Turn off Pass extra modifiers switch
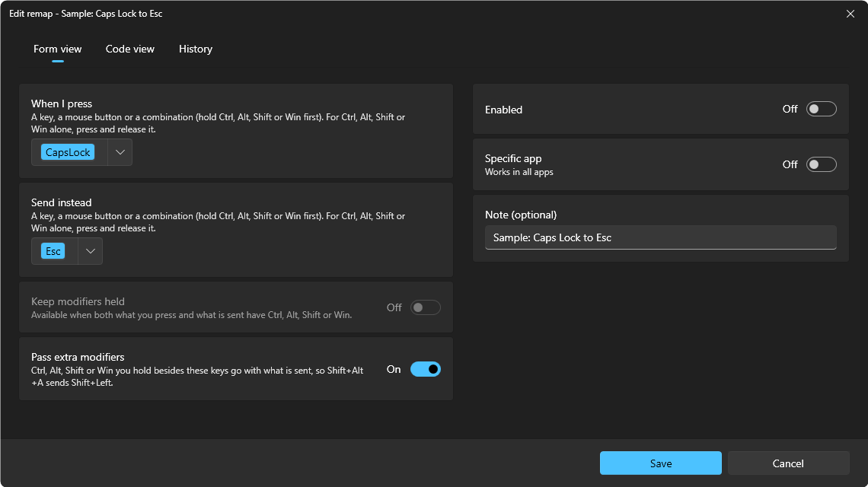This screenshot has height=487, width=868. (425, 369)
